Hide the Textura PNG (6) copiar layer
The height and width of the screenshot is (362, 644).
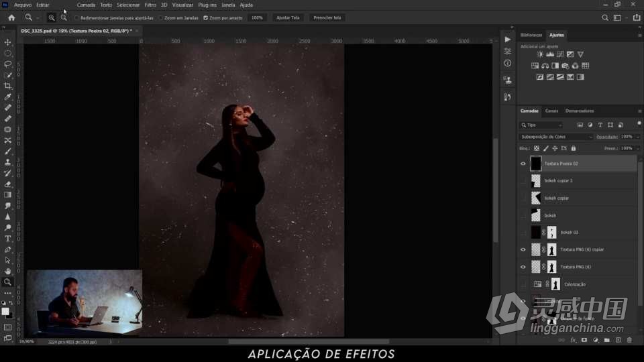click(523, 249)
